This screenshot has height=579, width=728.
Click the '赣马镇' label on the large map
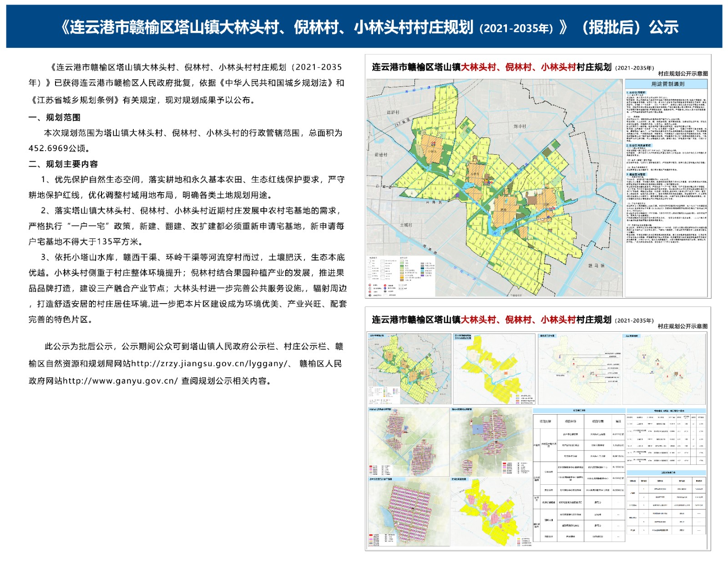point(596,265)
